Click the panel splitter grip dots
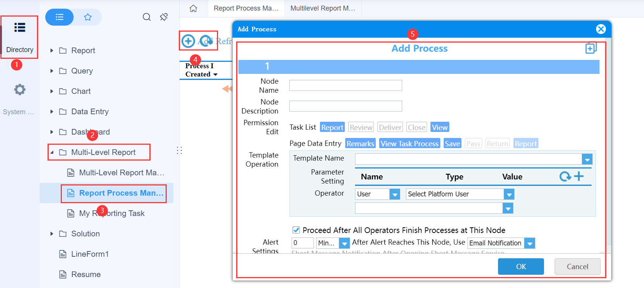This screenshot has height=288, width=644. (179, 150)
